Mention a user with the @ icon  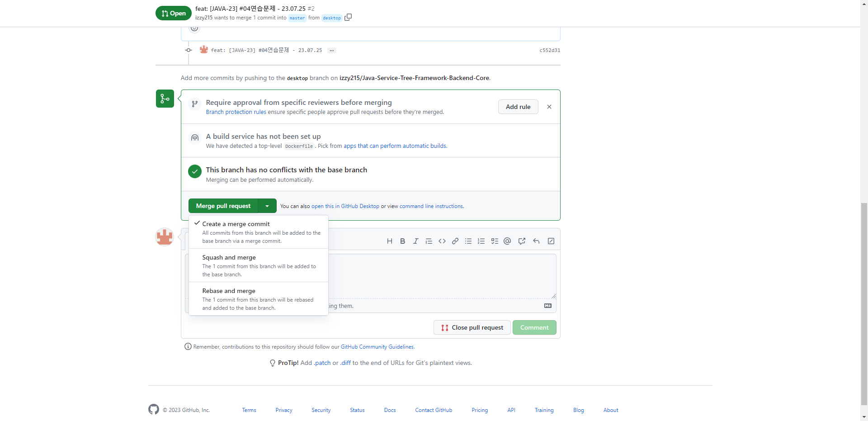click(x=507, y=241)
